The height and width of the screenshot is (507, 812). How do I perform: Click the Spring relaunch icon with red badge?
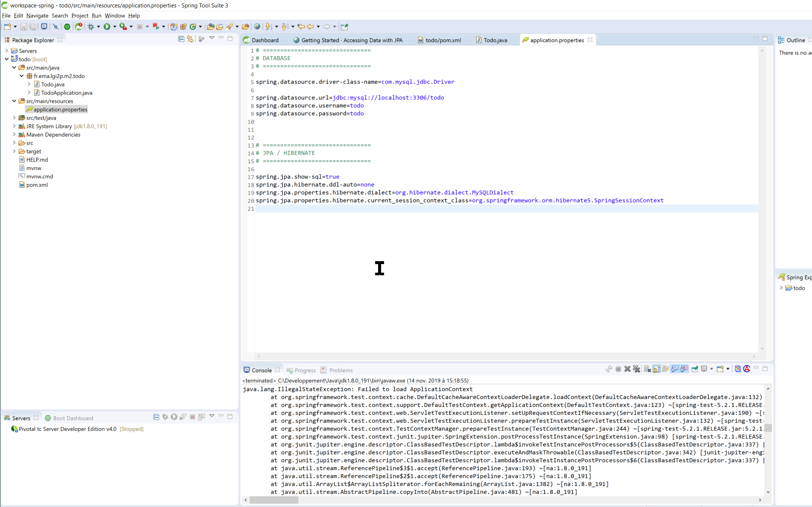click(79, 26)
